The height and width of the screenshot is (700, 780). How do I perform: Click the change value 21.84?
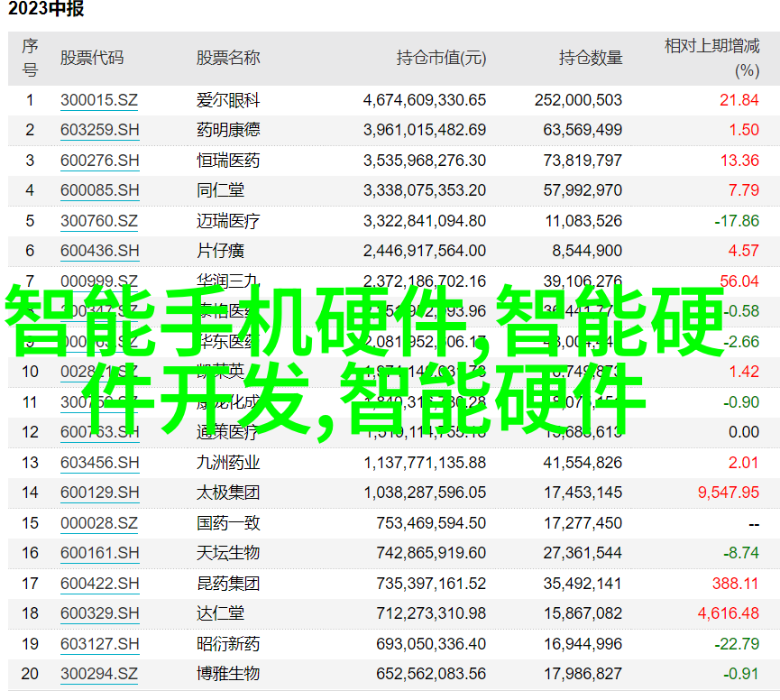pyautogui.click(x=739, y=100)
